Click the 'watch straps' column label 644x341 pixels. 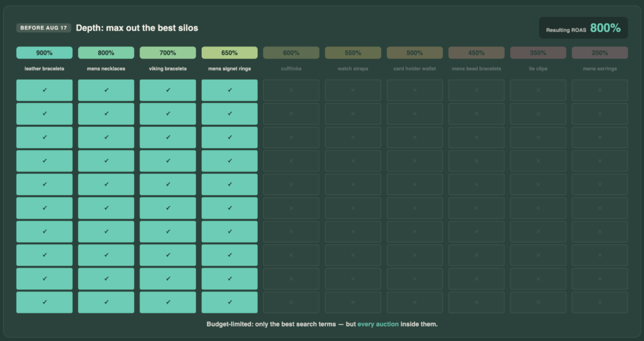click(x=353, y=68)
